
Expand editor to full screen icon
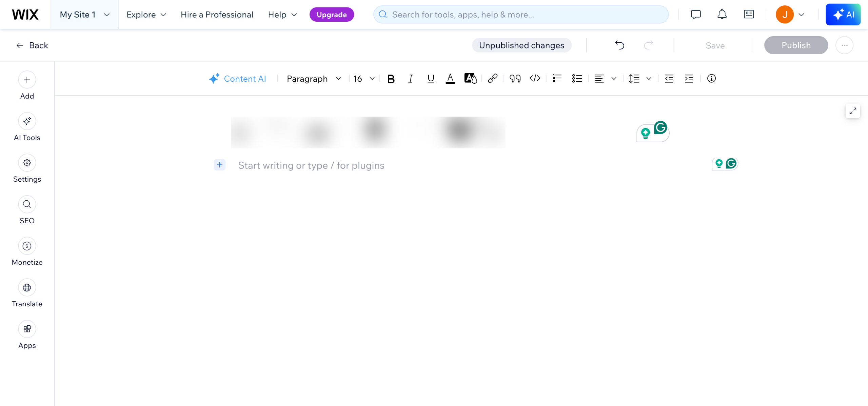853,111
